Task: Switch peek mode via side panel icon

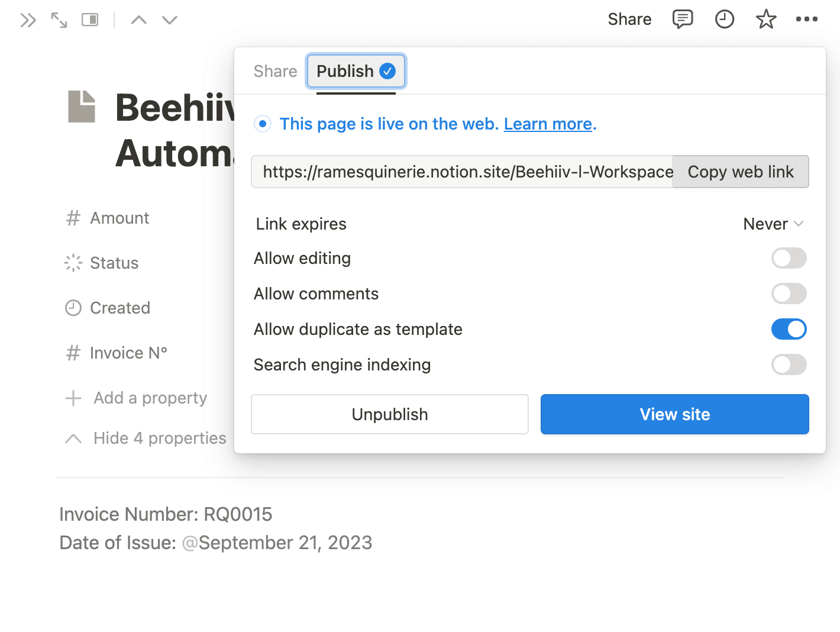Action: pos(90,20)
